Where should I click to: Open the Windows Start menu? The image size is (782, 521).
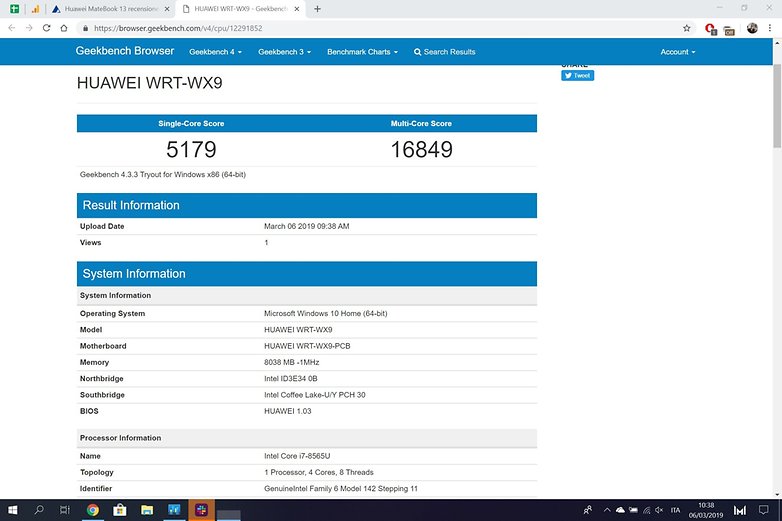pos(13,510)
